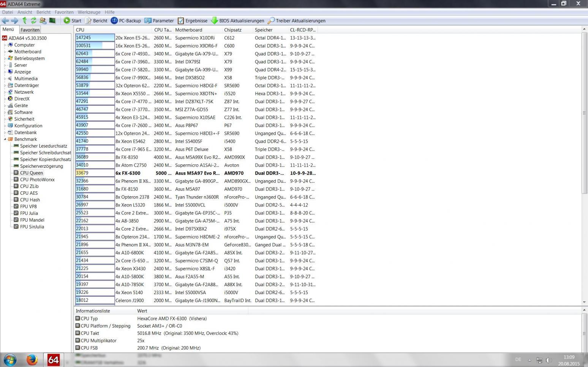Open the Favoriten menu in menu bar
This screenshot has height=367, width=588.
coord(64,12)
